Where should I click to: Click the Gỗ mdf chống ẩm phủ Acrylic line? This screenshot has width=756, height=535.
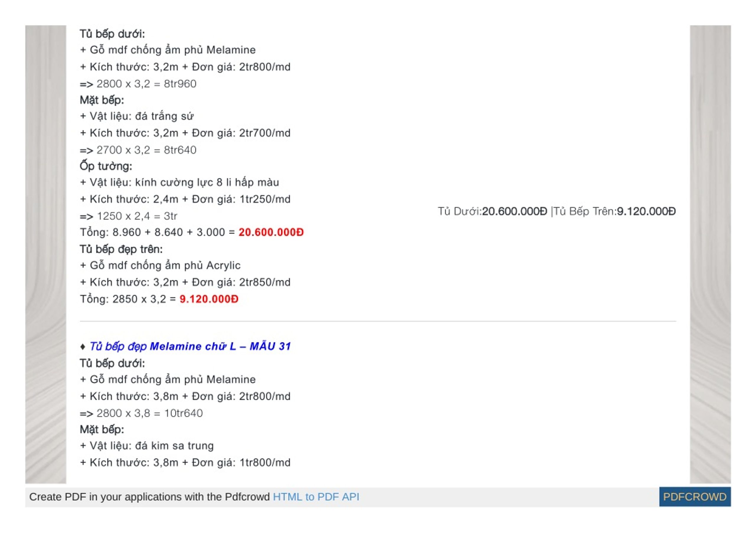[x=160, y=265]
